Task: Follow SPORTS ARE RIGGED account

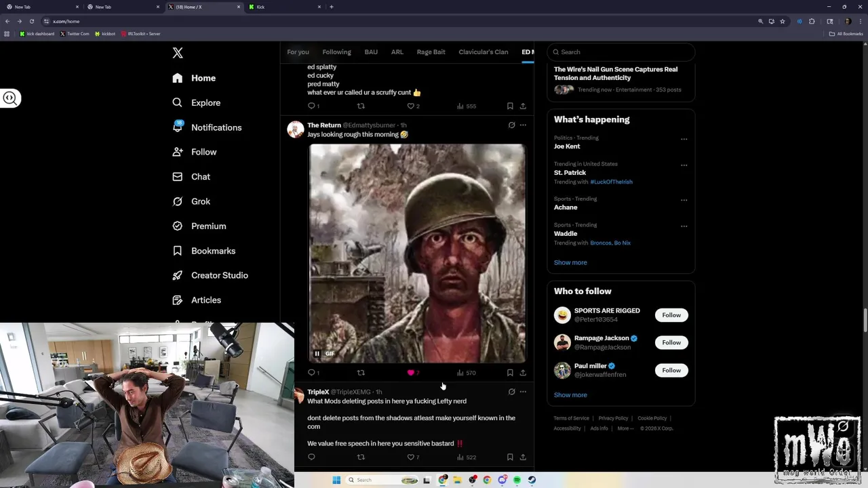Action: click(671, 315)
